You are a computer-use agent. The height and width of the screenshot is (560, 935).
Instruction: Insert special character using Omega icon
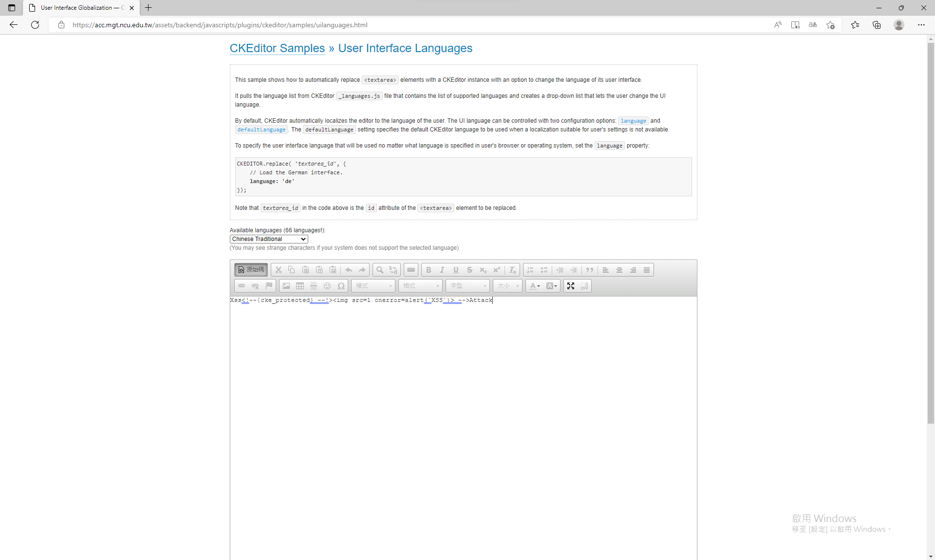341,286
